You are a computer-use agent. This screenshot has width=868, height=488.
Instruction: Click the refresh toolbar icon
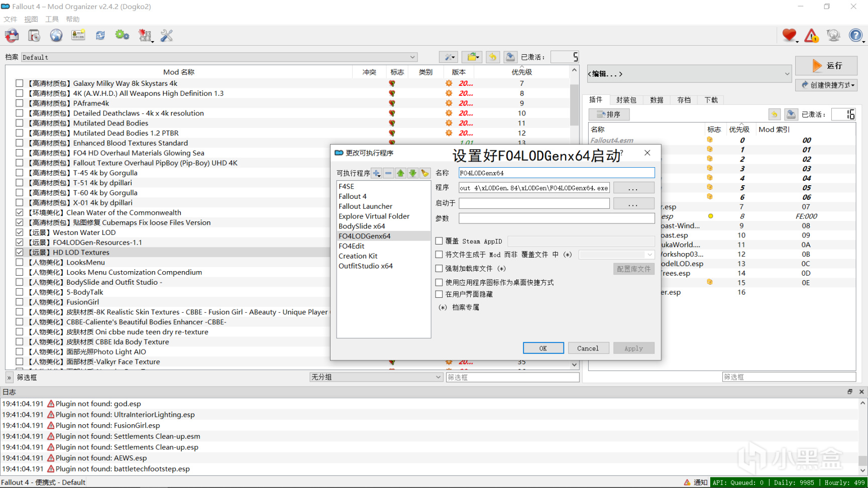click(100, 36)
